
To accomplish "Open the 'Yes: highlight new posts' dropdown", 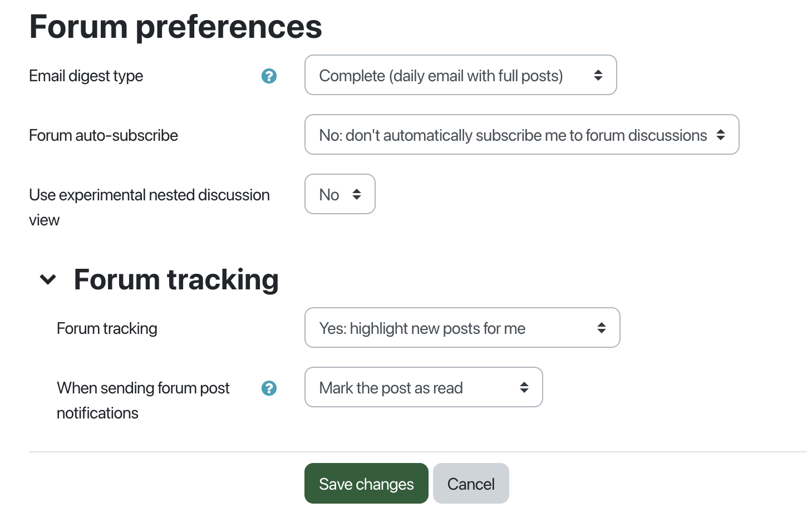I will (x=462, y=328).
